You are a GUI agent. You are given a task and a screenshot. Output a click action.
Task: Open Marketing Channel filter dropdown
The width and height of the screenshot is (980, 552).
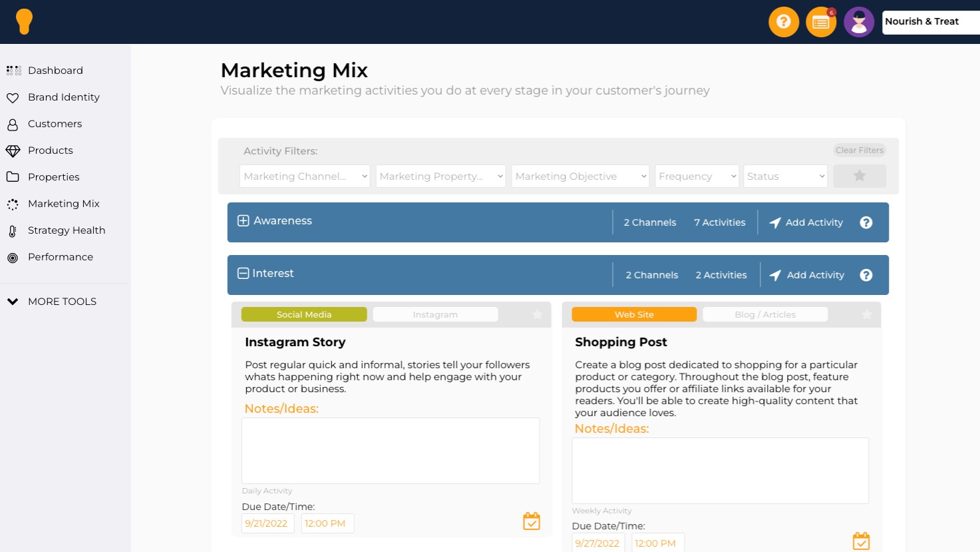click(305, 176)
